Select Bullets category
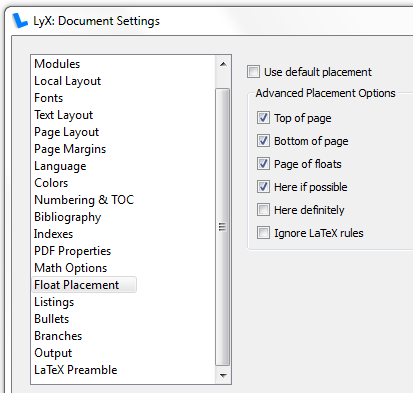The width and height of the screenshot is (413, 393). tap(52, 319)
